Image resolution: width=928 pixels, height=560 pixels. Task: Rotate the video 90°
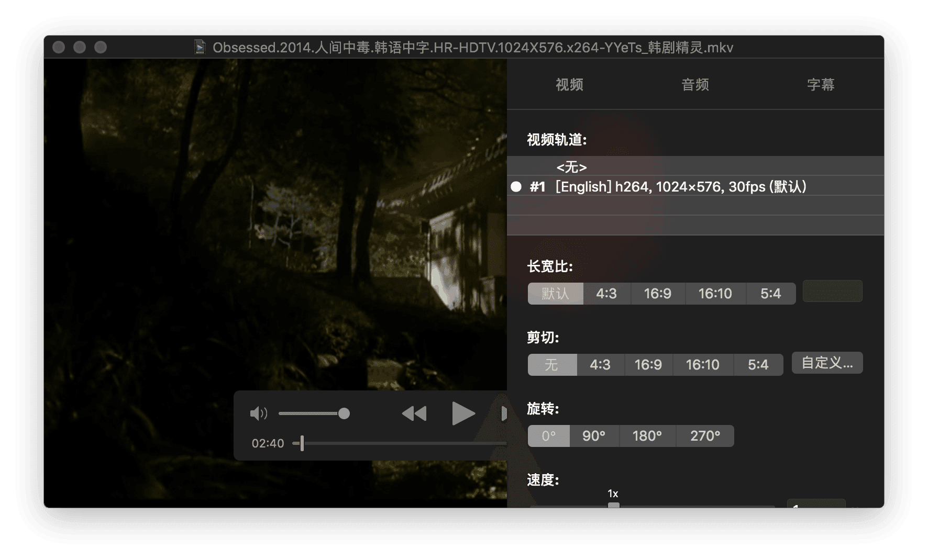tap(594, 436)
